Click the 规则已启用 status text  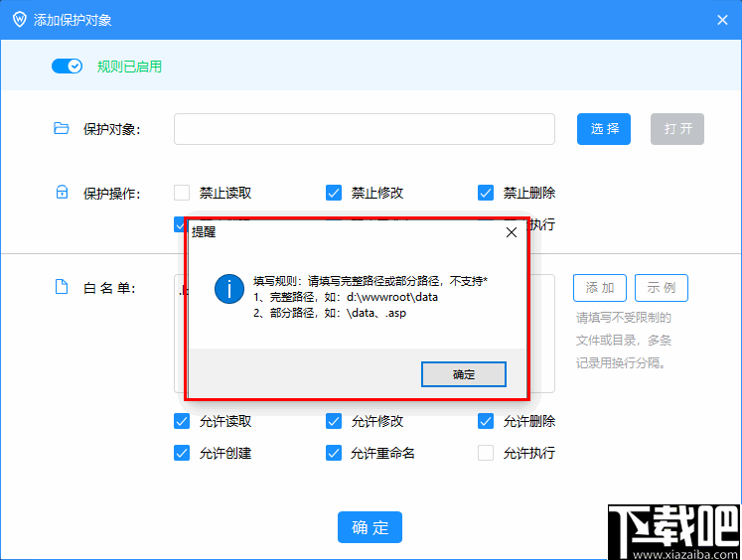129,67
